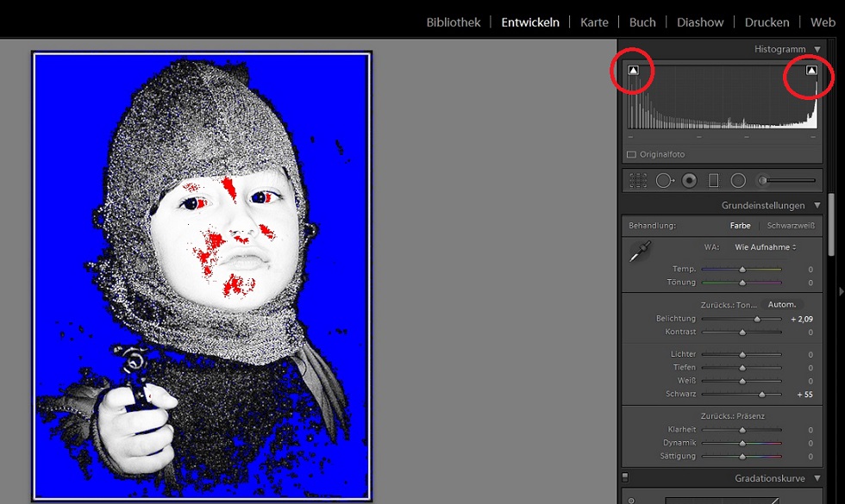This screenshot has width=845, height=504.
Task: Pick the White Balance eyedropper tool
Action: click(639, 252)
